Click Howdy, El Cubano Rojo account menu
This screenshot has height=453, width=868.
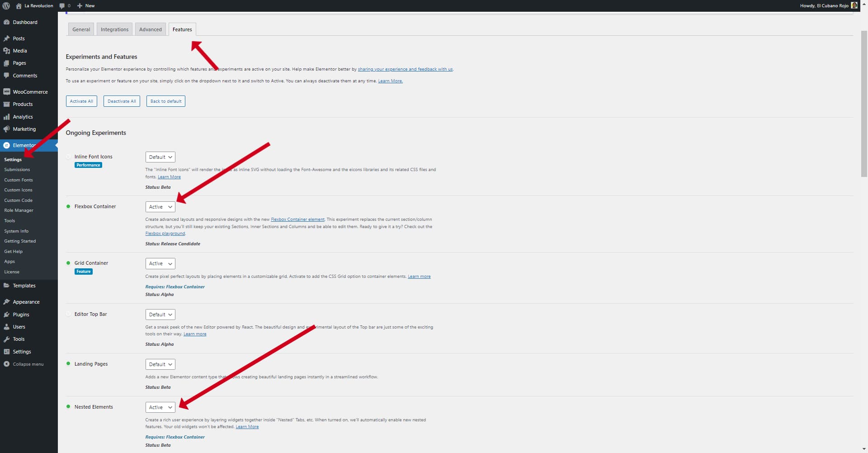point(828,6)
